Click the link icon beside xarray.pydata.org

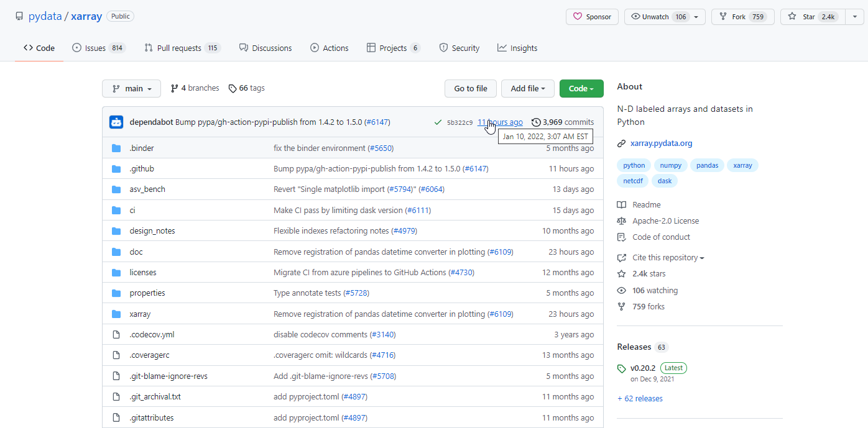point(621,143)
